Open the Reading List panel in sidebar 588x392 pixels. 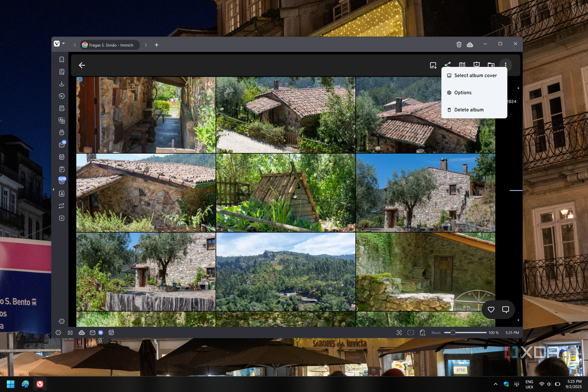61,72
